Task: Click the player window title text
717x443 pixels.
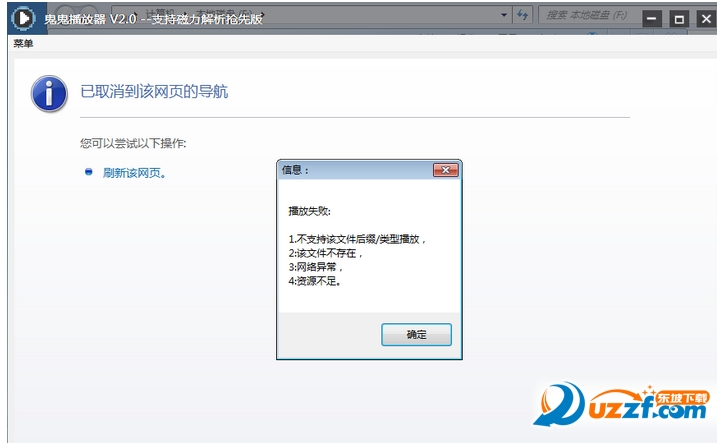Action: click(x=153, y=19)
